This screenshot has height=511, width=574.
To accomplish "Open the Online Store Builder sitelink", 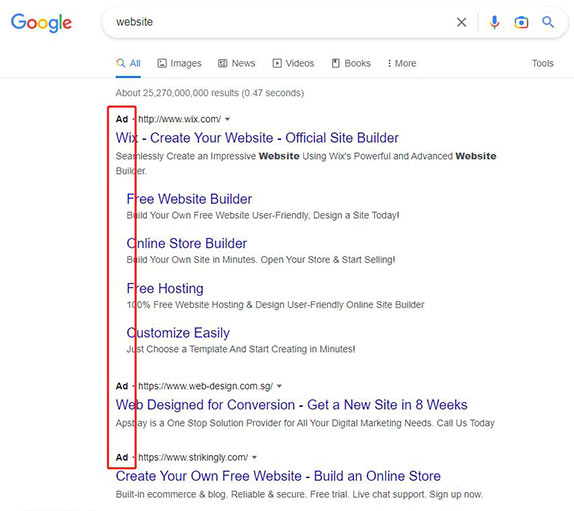I will (187, 243).
